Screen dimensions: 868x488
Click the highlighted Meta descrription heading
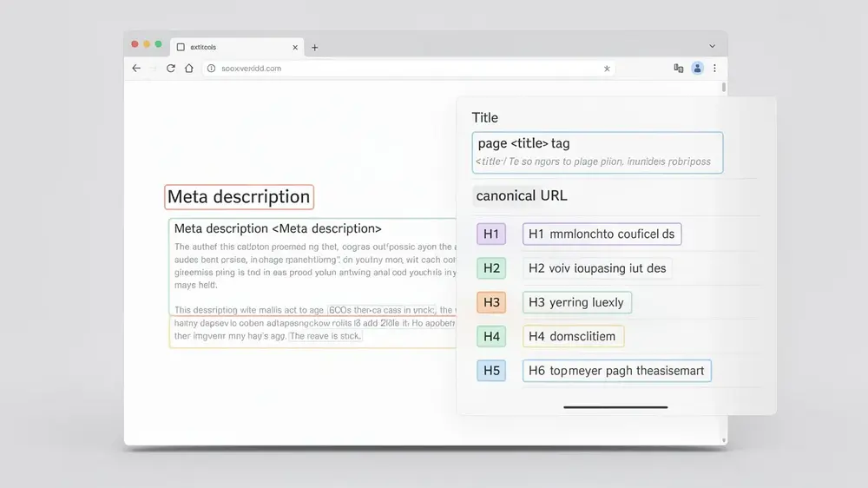coord(240,196)
